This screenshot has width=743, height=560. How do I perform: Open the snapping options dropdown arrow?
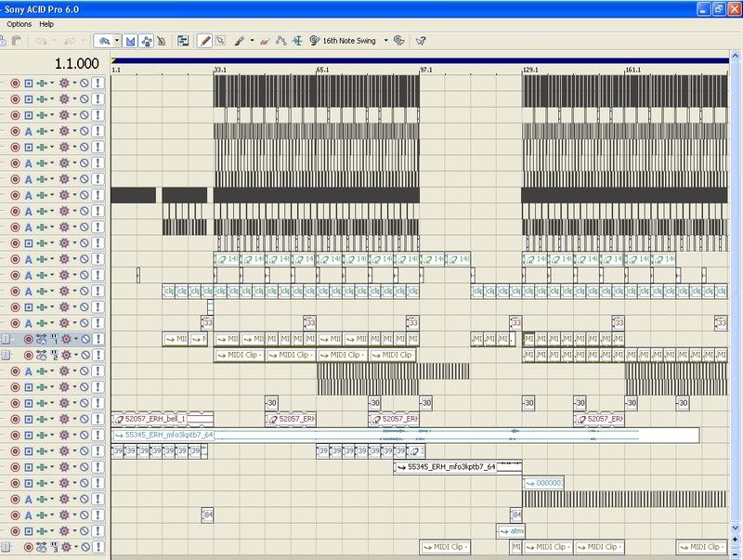117,41
